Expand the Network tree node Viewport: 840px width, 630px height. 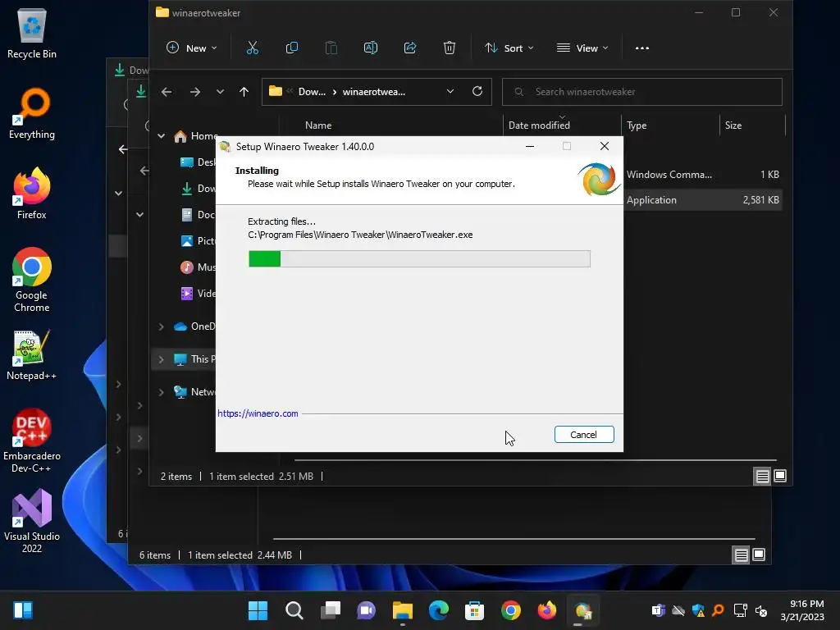[162, 392]
